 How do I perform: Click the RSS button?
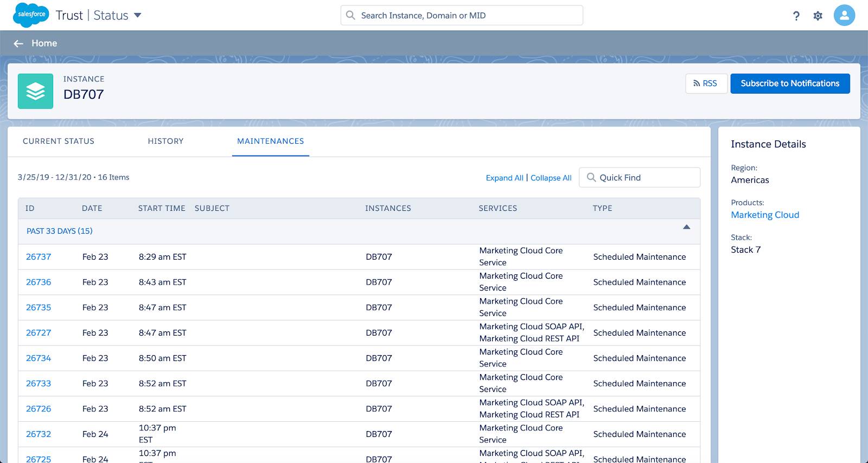706,83
